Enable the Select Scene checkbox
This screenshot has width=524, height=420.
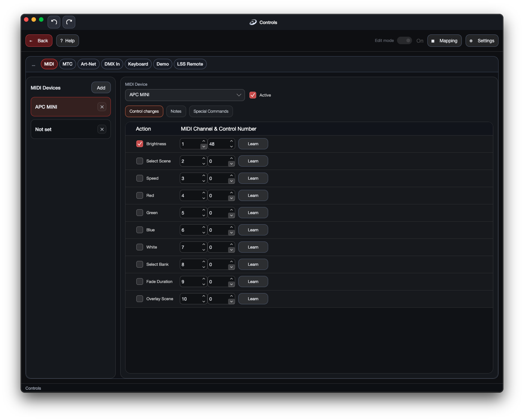[140, 161]
